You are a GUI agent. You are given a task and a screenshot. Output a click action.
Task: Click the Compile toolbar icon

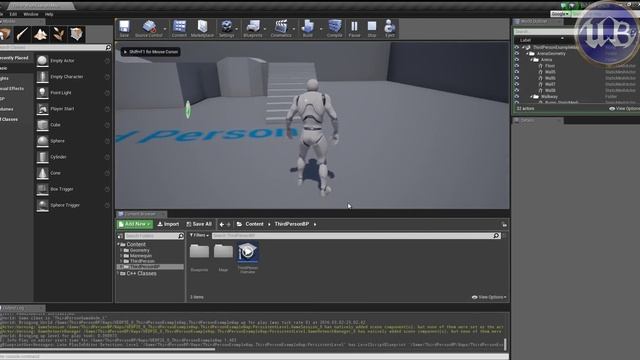point(334,28)
